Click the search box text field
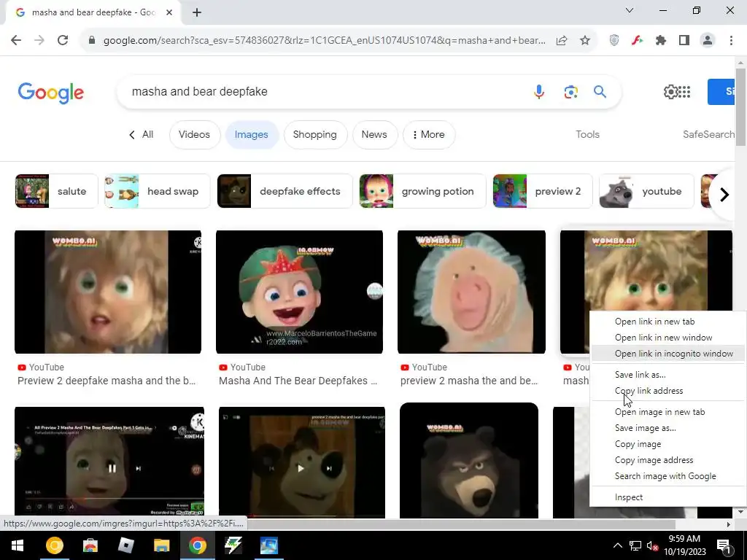Screen dimensions: 747x560 324,91
